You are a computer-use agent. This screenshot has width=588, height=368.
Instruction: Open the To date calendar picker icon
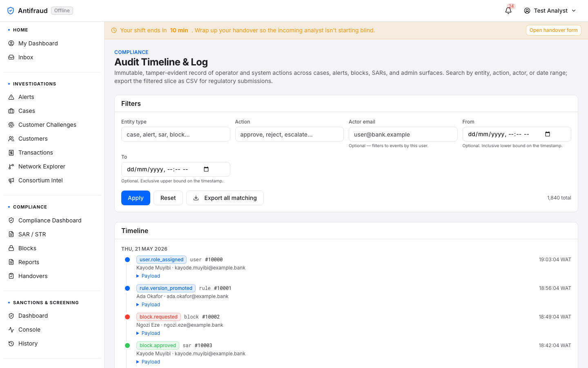tap(206, 169)
